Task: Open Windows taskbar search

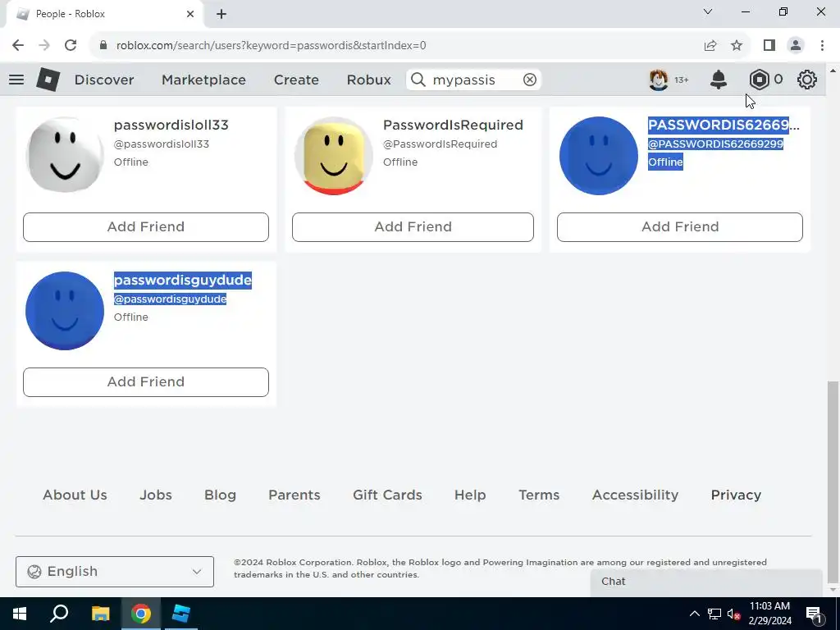Action: pyautogui.click(x=59, y=614)
